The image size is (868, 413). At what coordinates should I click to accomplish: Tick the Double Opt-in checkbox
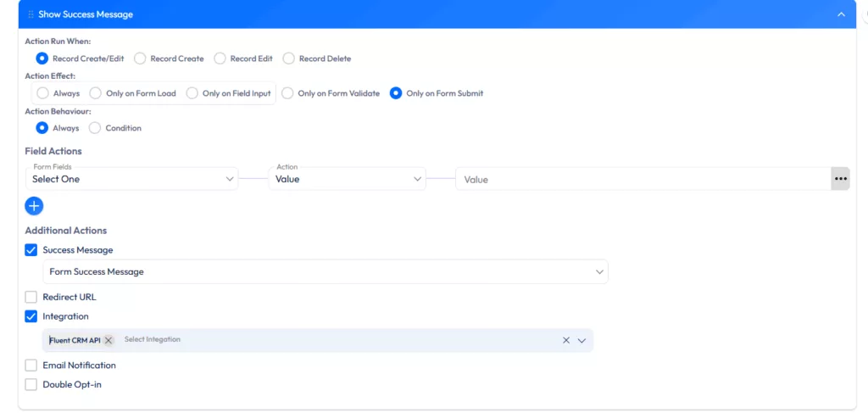pyautogui.click(x=31, y=385)
